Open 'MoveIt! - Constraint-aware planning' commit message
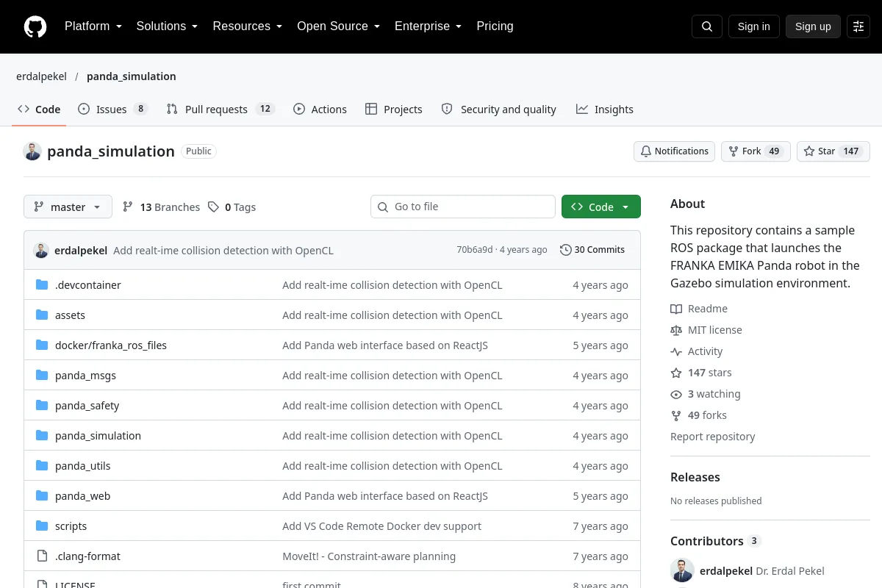 point(369,556)
